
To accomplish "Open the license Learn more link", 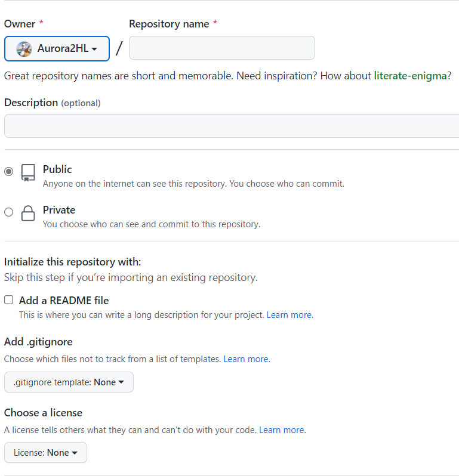I will click(282, 430).
